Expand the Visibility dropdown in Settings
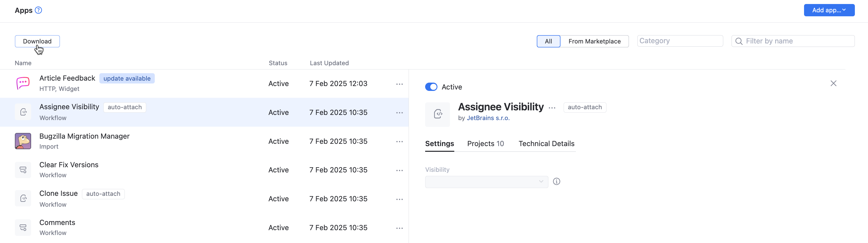This screenshot has height=243, width=868. click(486, 182)
